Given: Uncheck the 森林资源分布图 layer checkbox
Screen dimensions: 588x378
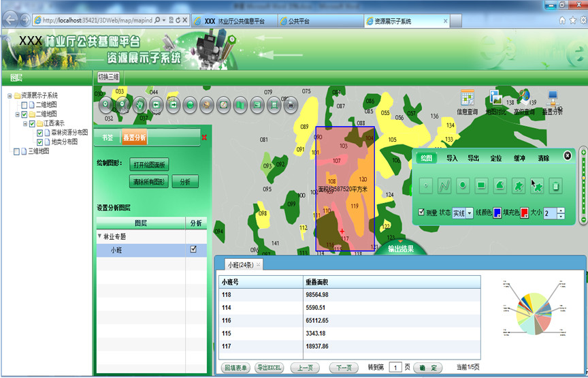Looking at the screenshot, I should 39,133.
